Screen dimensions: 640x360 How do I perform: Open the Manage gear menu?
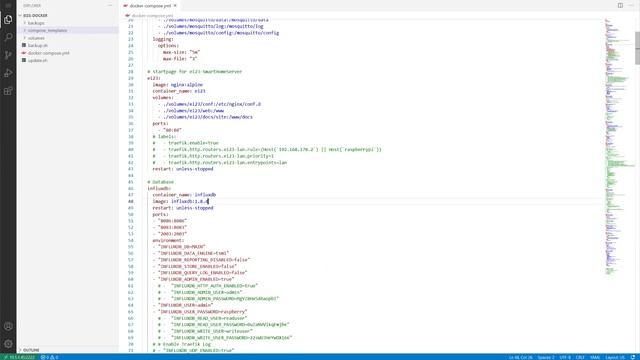(x=8, y=344)
